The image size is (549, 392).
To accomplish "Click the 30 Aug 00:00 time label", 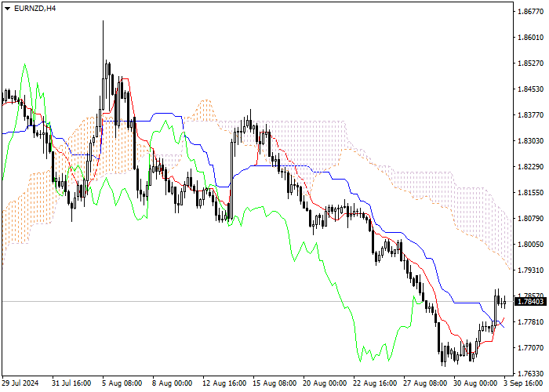I will (x=476, y=383).
